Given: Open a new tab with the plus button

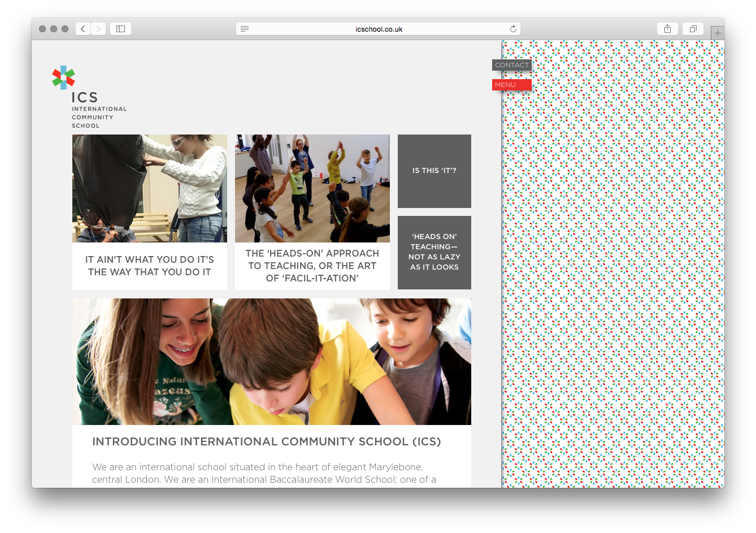Looking at the screenshot, I should click(718, 32).
